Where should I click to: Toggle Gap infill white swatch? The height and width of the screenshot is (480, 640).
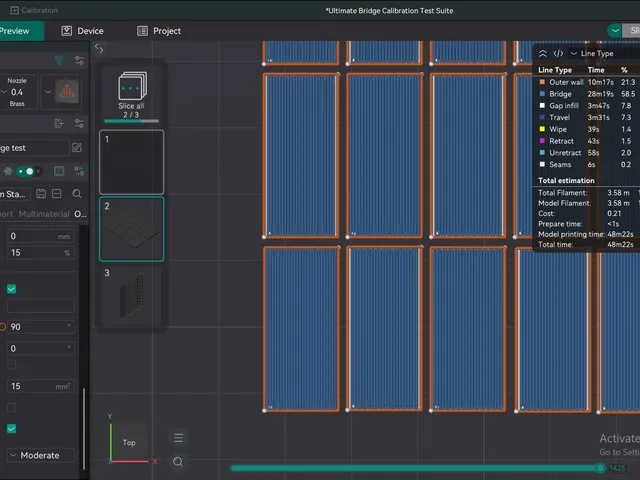(x=542, y=106)
